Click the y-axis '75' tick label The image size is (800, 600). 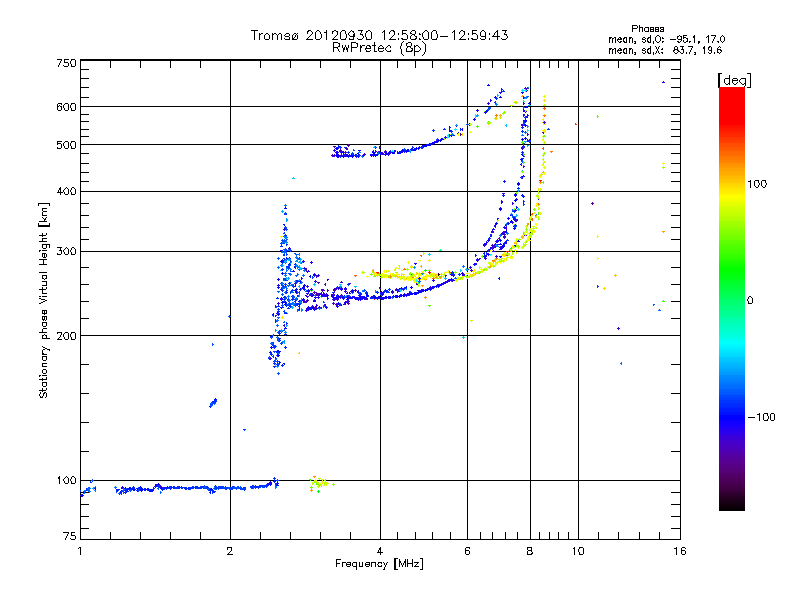tap(70, 536)
